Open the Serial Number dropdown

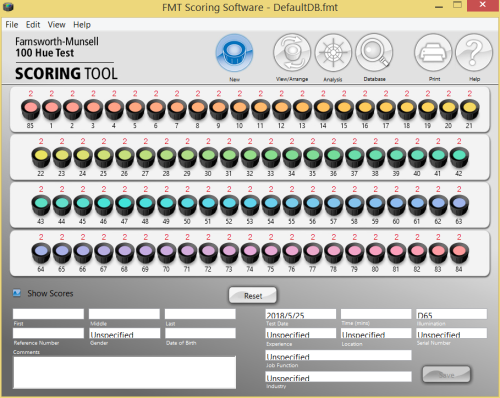click(452, 333)
